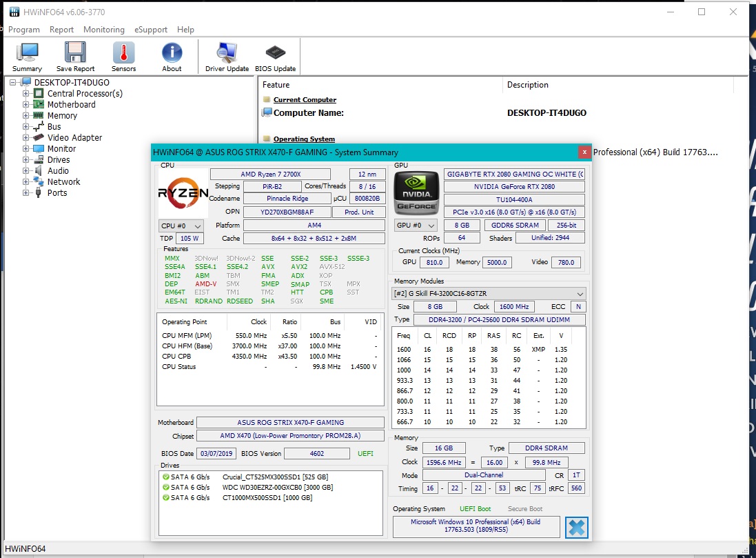This screenshot has width=756, height=558.
Task: Click the Audio speaker tree icon
Action: tap(39, 170)
